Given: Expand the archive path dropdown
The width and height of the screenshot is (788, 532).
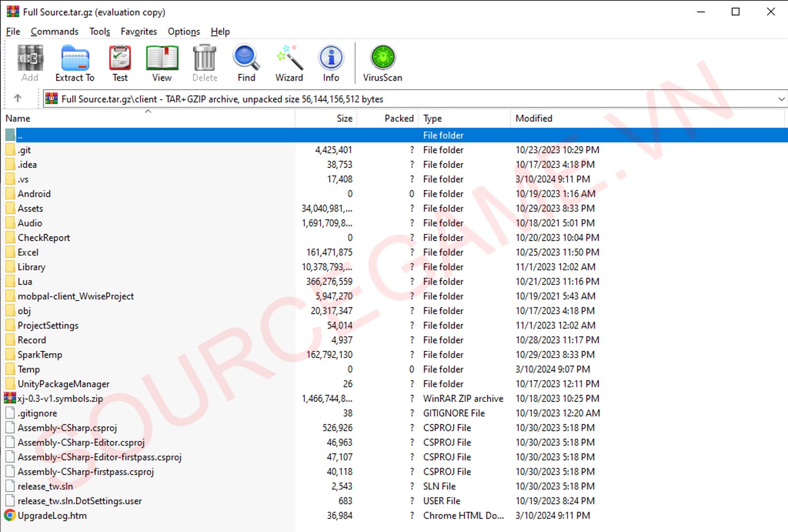Looking at the screenshot, I should coord(781,99).
